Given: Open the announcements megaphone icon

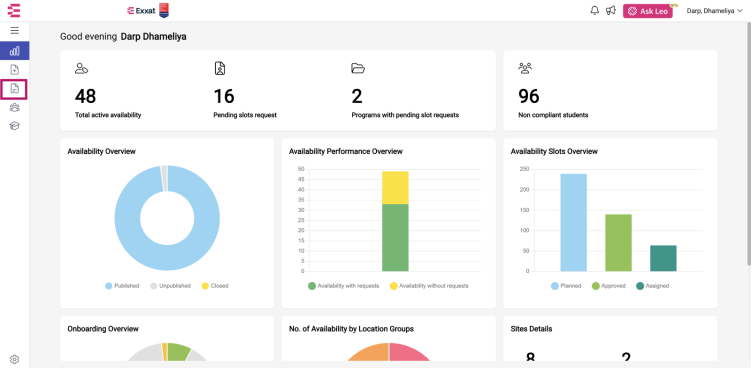Looking at the screenshot, I should tap(611, 11).
